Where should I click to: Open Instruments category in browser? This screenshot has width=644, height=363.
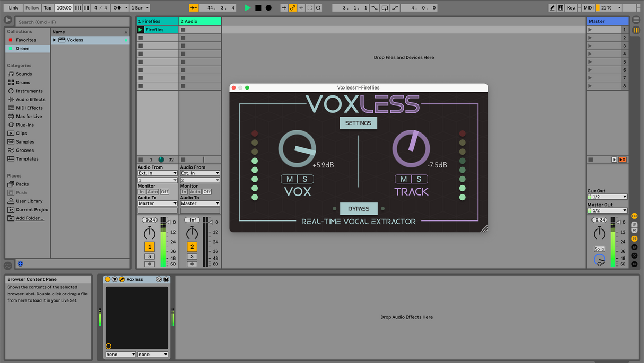29,91
